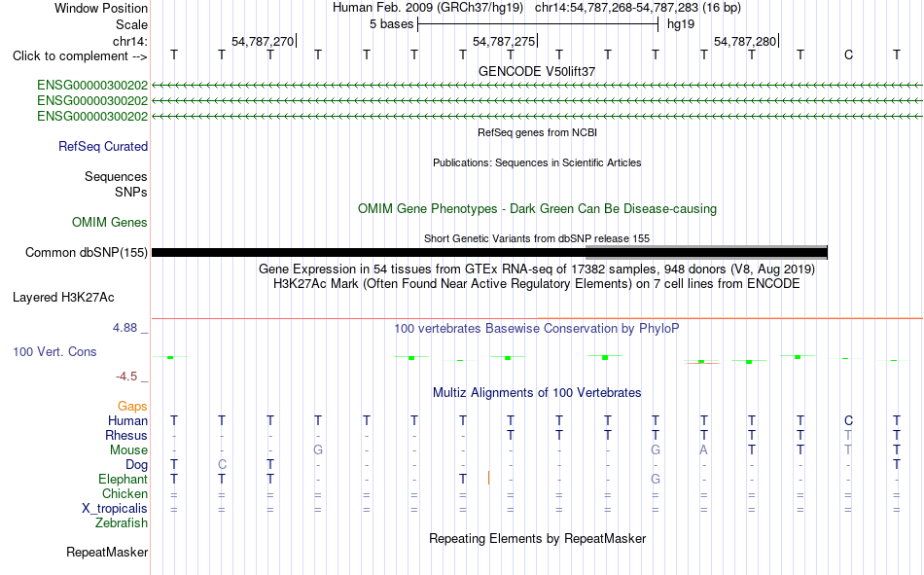Click the '5 bases' scale label
This screenshot has height=575, width=924.
click(392, 24)
